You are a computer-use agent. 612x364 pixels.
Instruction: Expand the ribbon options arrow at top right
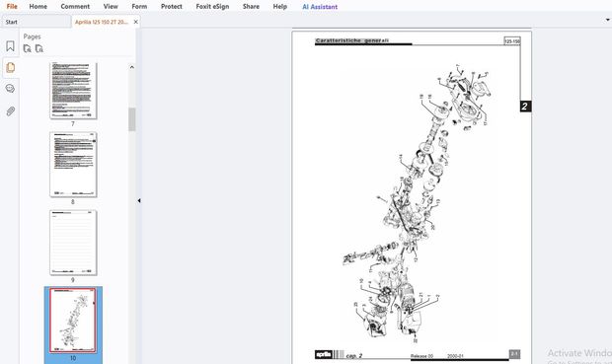click(x=608, y=20)
